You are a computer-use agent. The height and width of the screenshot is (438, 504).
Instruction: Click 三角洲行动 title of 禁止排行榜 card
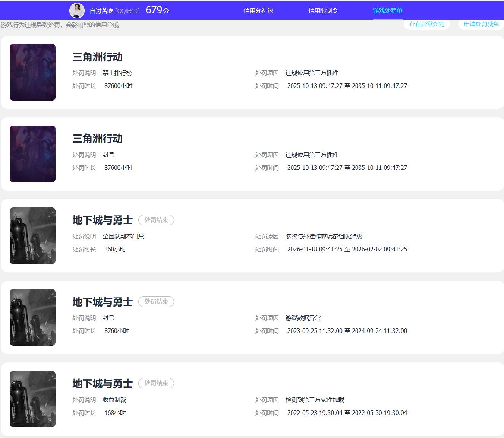[x=97, y=57]
